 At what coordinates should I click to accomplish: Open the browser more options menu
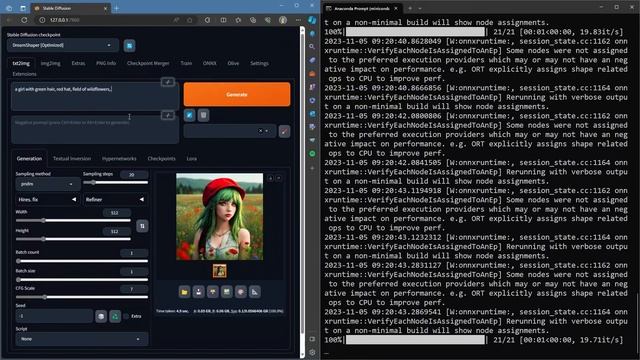click(x=298, y=20)
